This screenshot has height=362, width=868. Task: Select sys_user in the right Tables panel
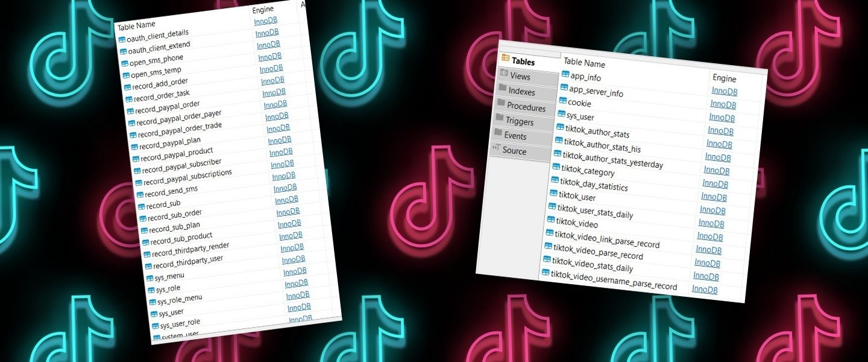pyautogui.click(x=580, y=116)
